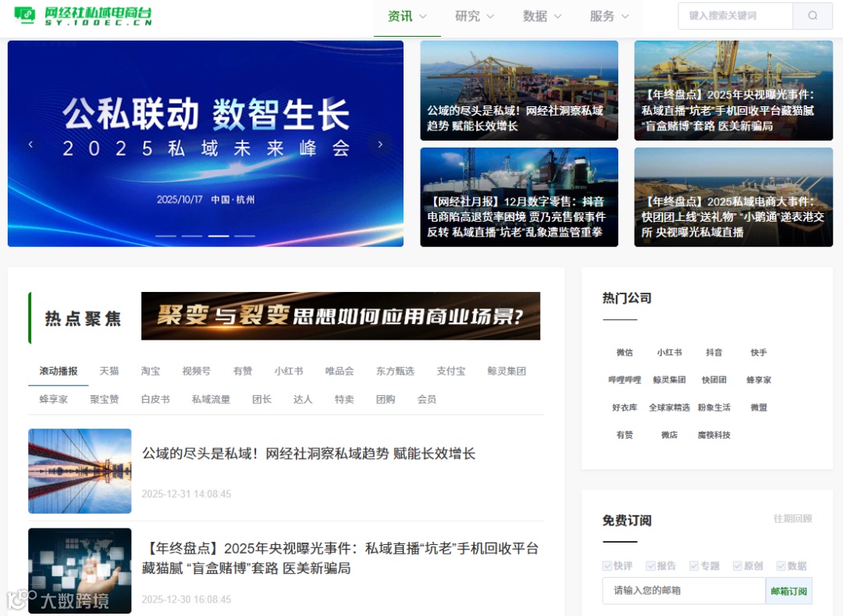Open the 往期回顾 link

[792, 518]
